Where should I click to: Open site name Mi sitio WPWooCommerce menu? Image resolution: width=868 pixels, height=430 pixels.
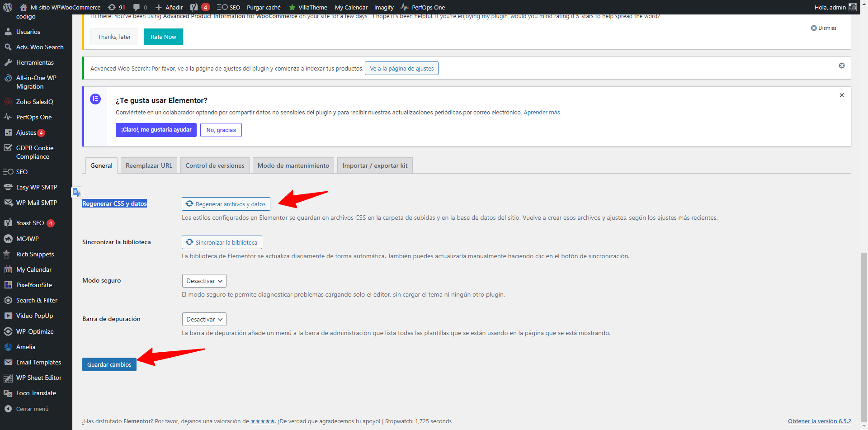(x=61, y=7)
